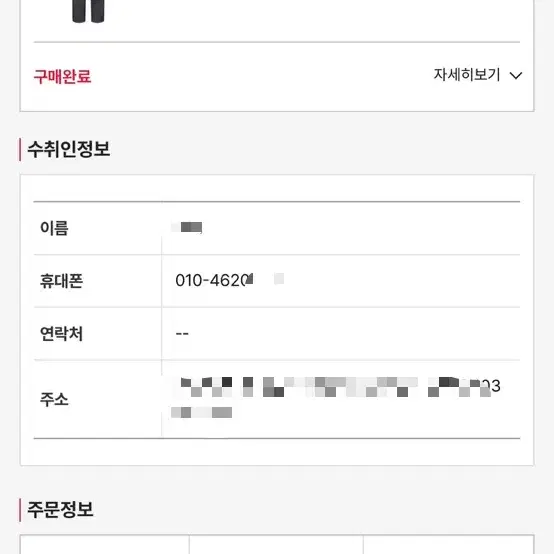Click the blurred recipient name value
The height and width of the screenshot is (554, 554).
point(187,227)
